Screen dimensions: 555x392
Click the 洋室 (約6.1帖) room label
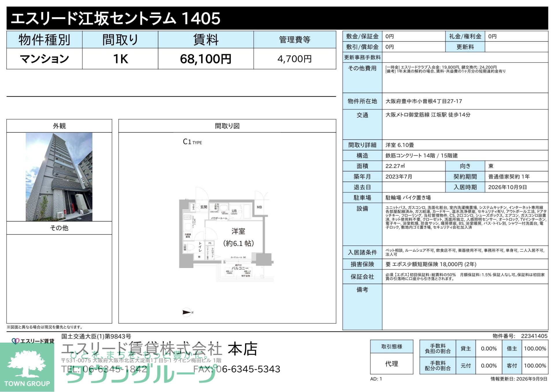tap(238, 237)
